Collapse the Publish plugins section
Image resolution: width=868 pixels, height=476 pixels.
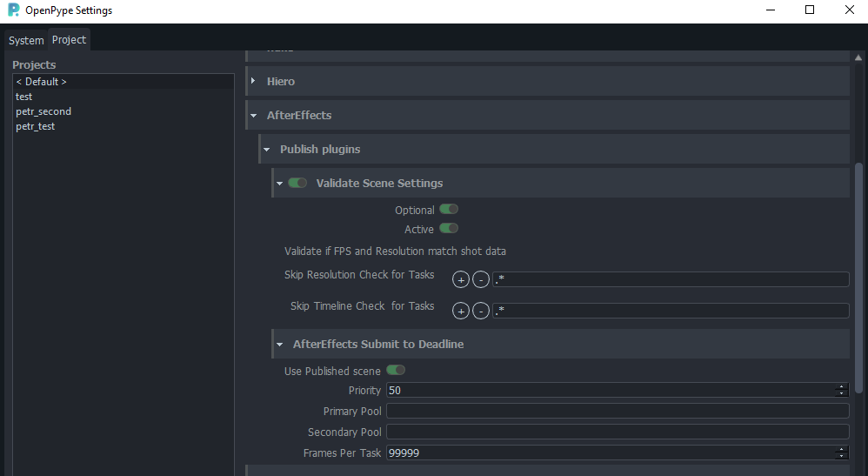pos(267,149)
